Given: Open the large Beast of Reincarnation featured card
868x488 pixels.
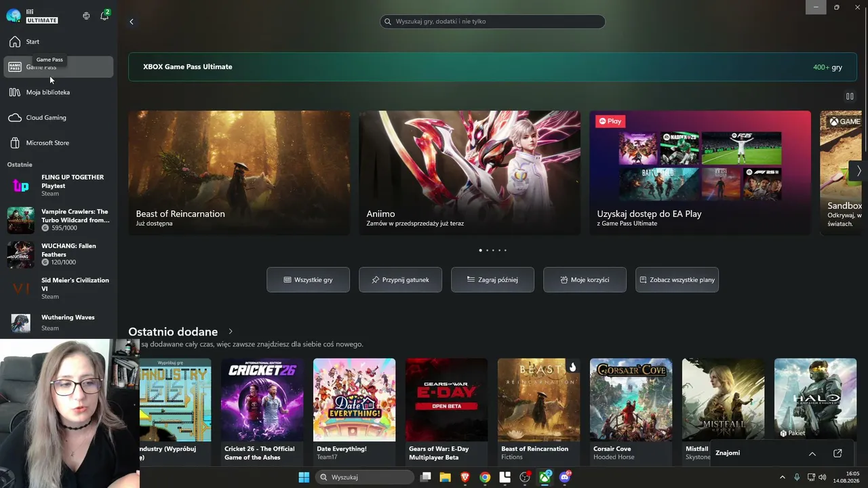Looking at the screenshot, I should 239,173.
